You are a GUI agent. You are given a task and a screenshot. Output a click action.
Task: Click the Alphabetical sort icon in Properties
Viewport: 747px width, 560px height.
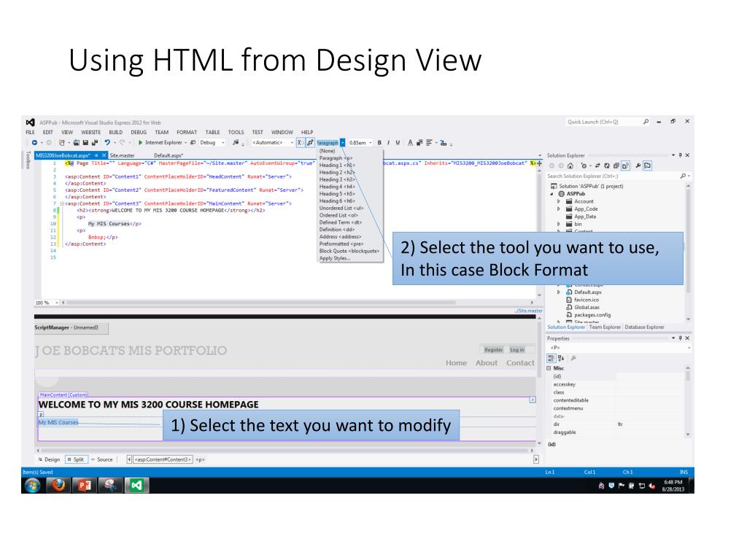(561, 358)
